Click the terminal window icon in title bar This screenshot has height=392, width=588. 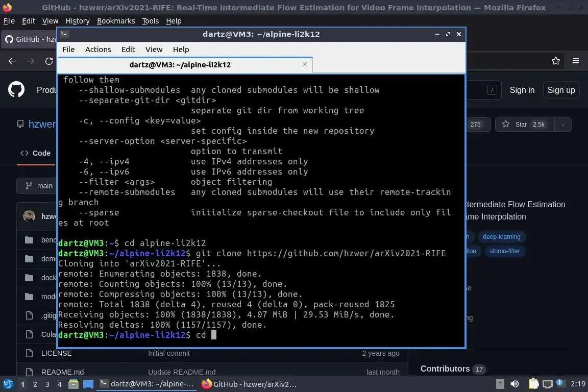(x=64, y=34)
